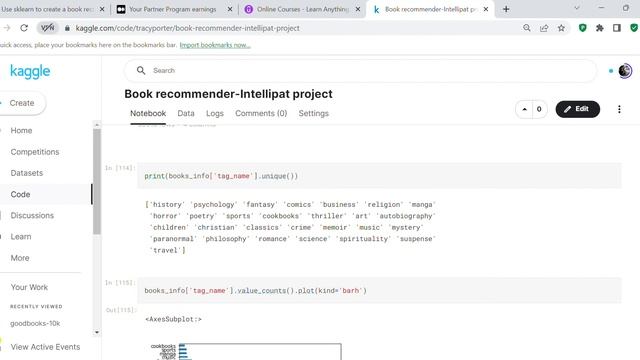640x360 pixels.
Task: Click the Edit notebook button
Action: point(578,109)
